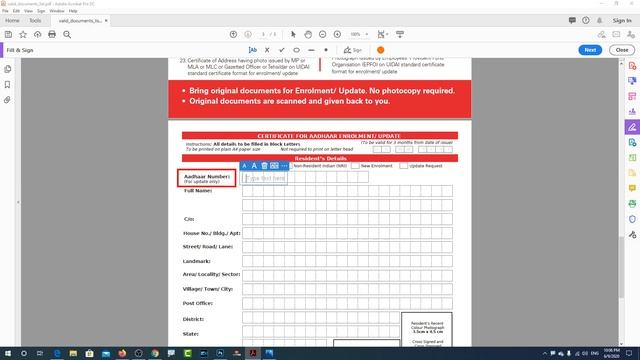Close the Fill & Sign toolbar
This screenshot has width=640, height=360.
(622, 50)
